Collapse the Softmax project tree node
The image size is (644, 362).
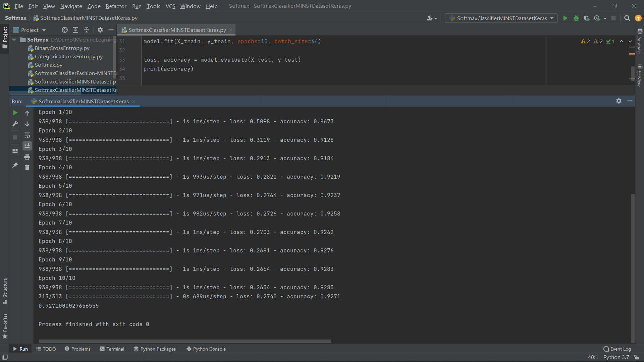point(14,40)
